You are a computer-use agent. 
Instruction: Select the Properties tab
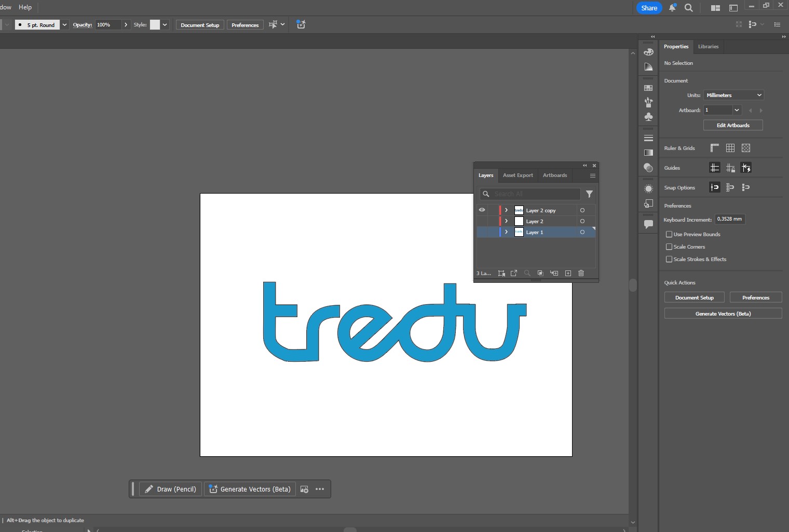tap(676, 47)
